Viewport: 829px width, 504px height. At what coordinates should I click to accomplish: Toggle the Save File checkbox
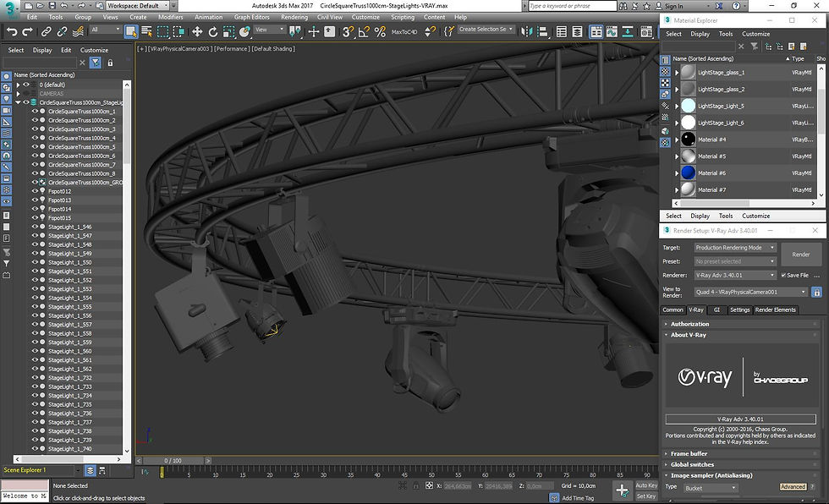(782, 275)
